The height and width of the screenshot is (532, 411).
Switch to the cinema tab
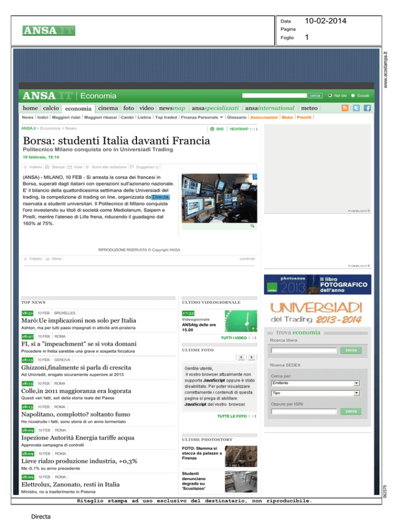109,108
